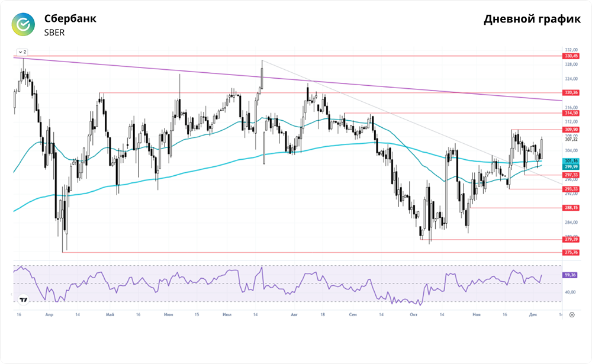Select the 279,39 red price label
Screen dimensions: 592x364
[x=571, y=240]
